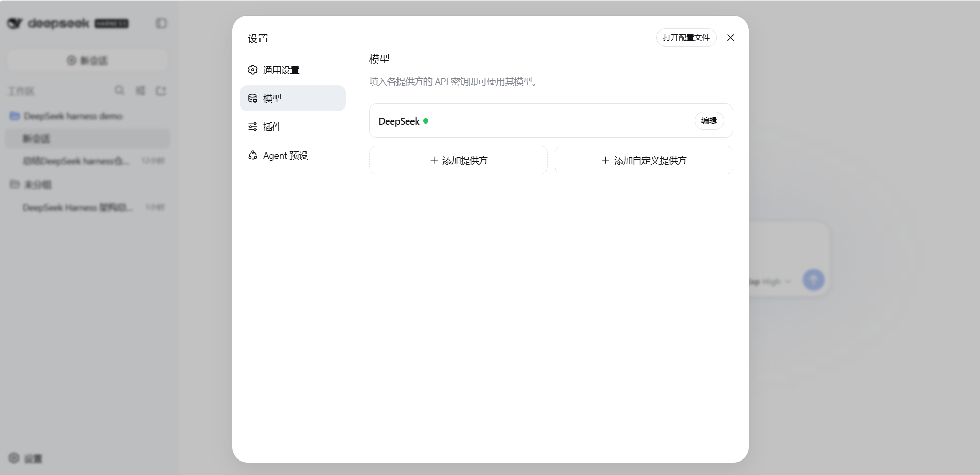980x475 pixels.
Task: Click the DeepSeek provider name
Action: 399,121
